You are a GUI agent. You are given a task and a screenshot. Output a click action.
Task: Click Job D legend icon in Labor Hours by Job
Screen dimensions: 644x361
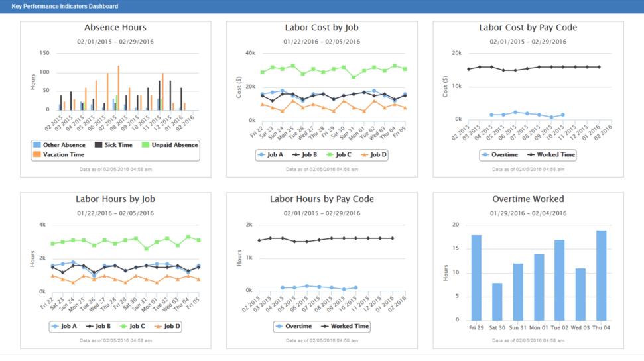click(x=166, y=326)
